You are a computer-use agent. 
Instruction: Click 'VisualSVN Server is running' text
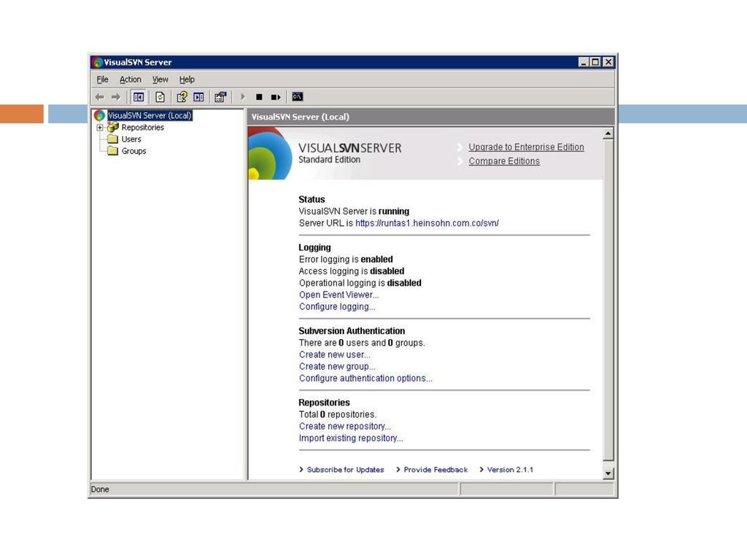(x=354, y=211)
